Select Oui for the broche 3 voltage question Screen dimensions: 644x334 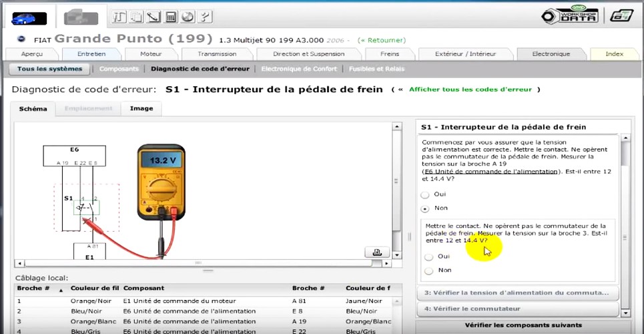429,257
